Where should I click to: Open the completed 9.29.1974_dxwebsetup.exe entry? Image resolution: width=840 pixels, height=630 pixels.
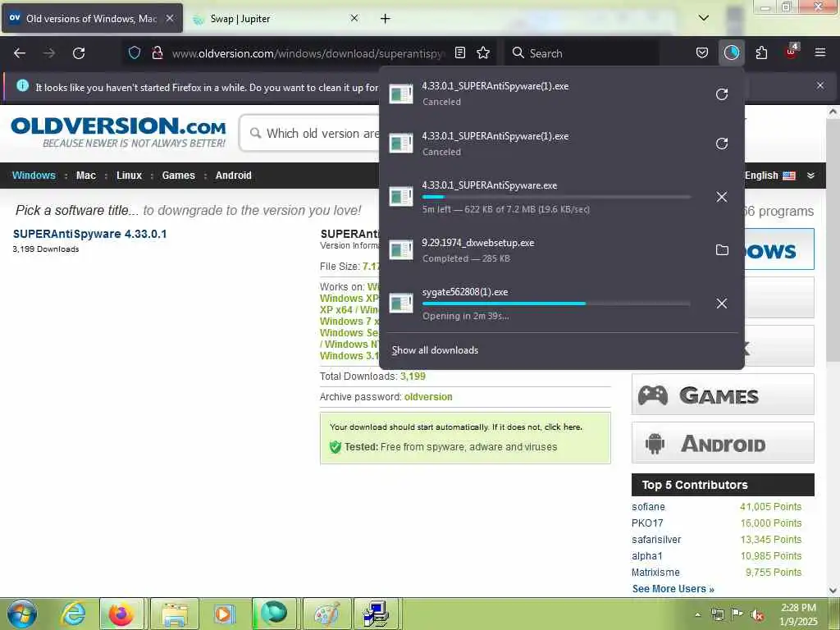(x=545, y=250)
